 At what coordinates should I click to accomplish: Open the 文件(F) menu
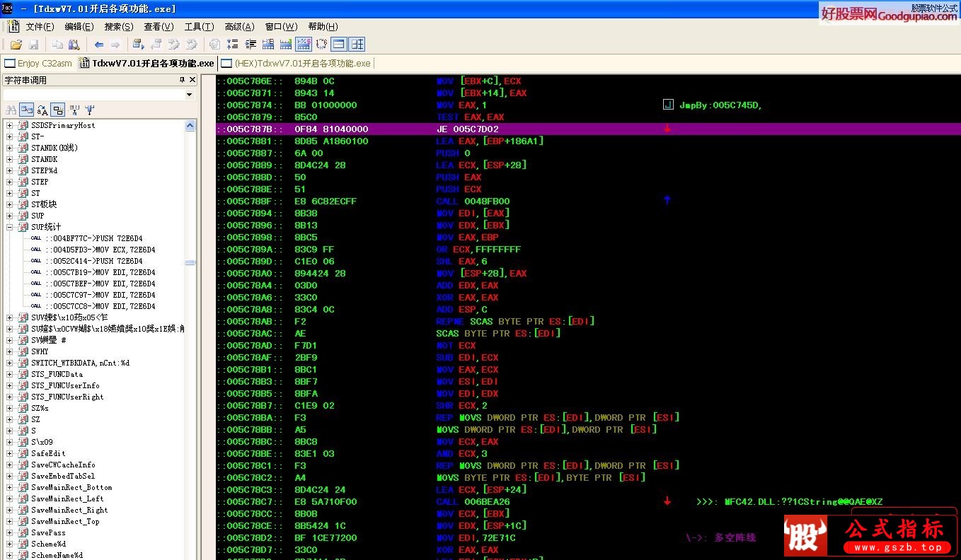40,26
